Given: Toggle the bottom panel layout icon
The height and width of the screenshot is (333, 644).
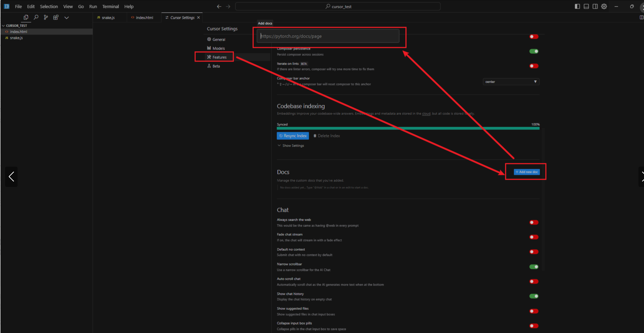Looking at the screenshot, I should tap(586, 6).
